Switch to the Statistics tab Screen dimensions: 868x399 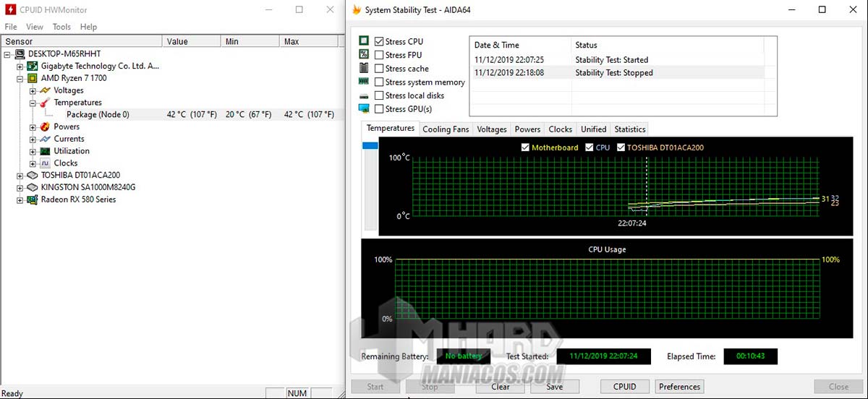coord(629,129)
